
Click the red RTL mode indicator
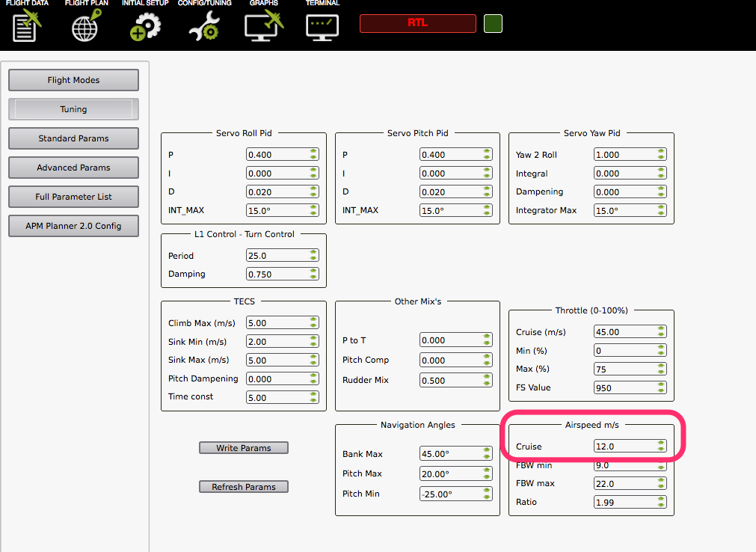417,23
